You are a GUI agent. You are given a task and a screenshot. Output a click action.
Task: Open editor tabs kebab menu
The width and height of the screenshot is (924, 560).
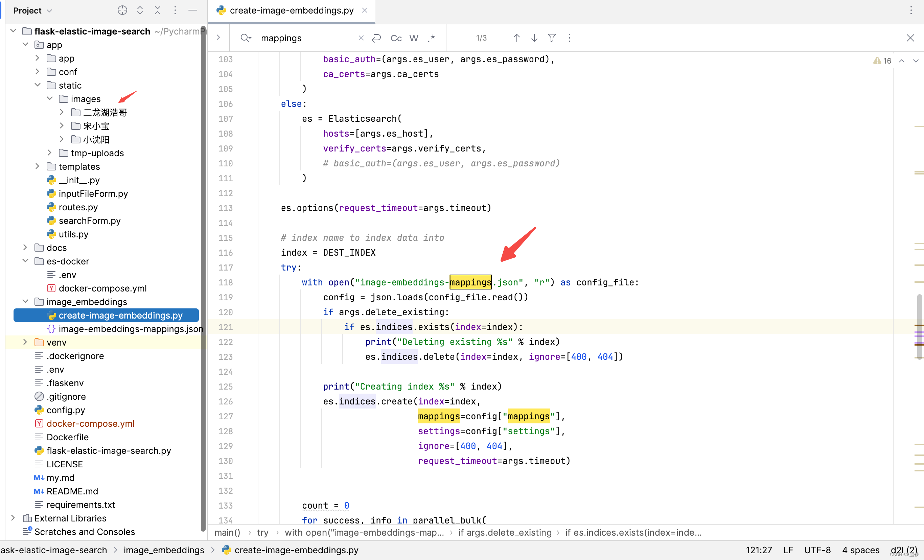[x=911, y=10]
